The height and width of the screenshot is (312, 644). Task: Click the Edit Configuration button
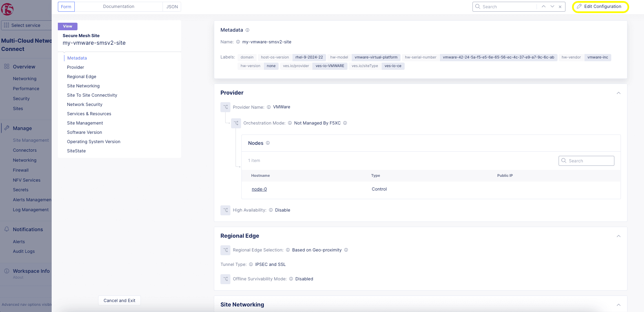coord(600,7)
